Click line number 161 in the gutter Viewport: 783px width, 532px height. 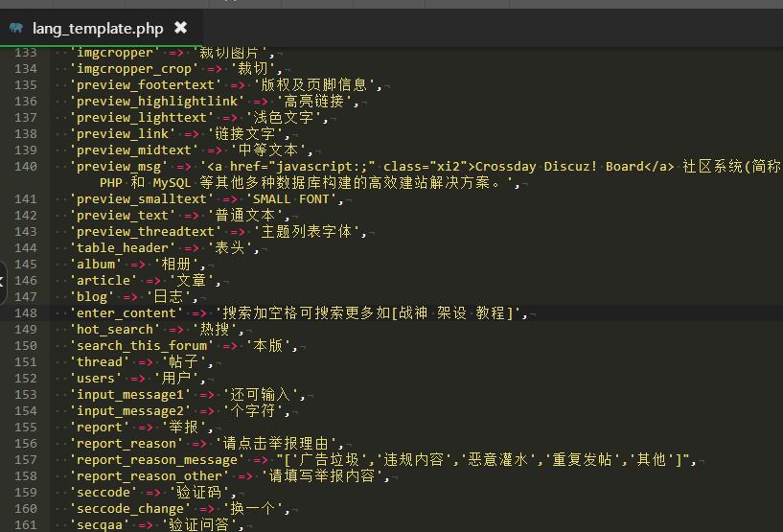tap(26, 524)
